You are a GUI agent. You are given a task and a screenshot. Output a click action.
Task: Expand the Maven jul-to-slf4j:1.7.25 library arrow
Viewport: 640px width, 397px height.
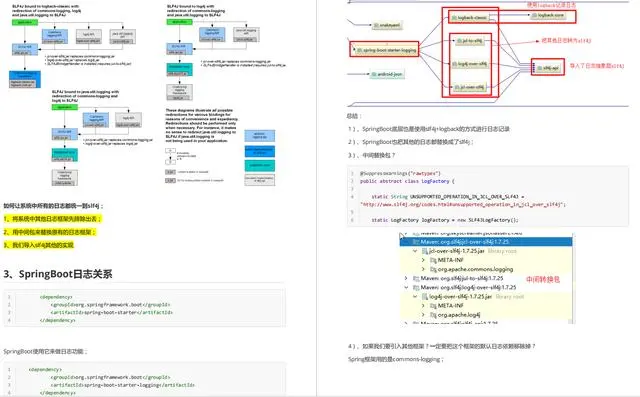(x=406, y=278)
